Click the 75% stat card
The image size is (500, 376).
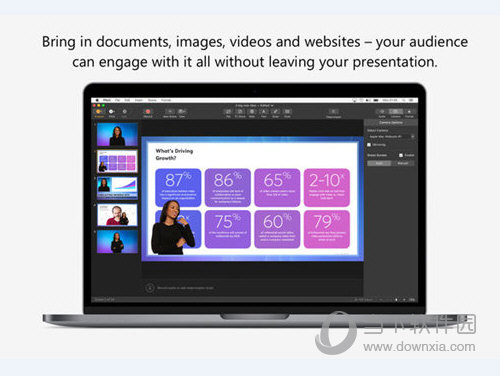click(228, 229)
